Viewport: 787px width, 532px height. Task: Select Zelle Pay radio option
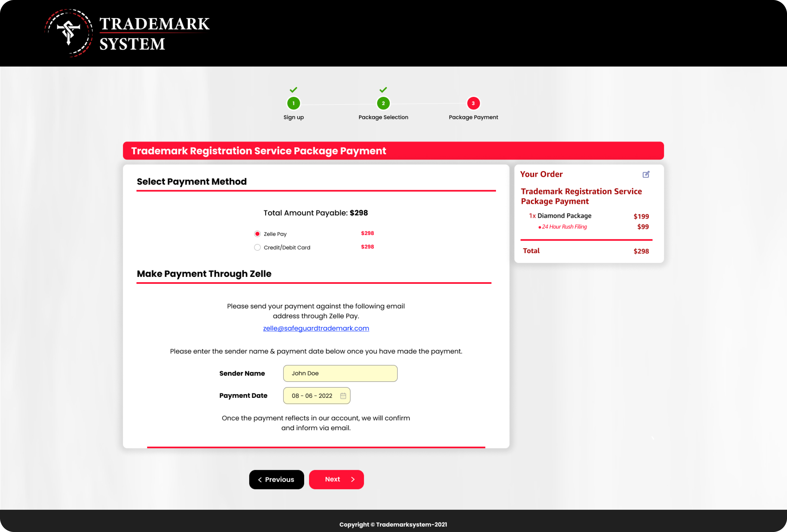[257, 234]
